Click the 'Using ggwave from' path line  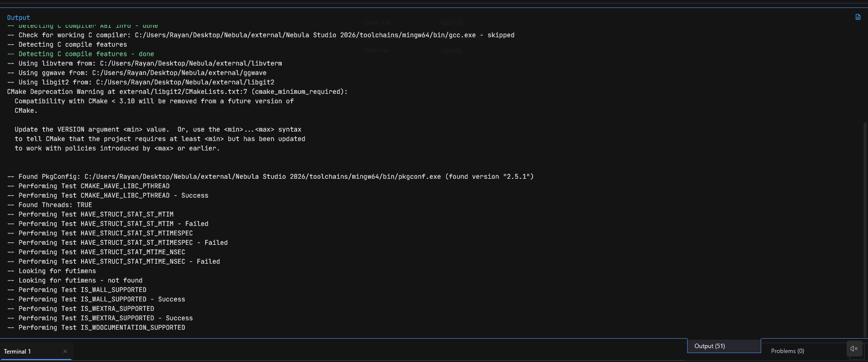tap(137, 73)
